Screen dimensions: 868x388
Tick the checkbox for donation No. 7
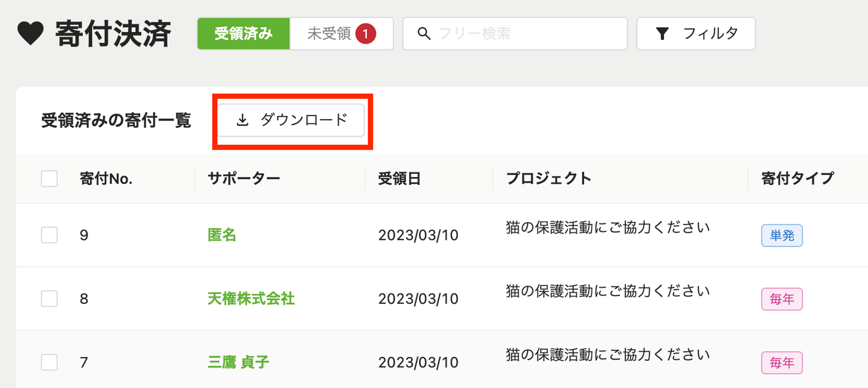click(49, 362)
